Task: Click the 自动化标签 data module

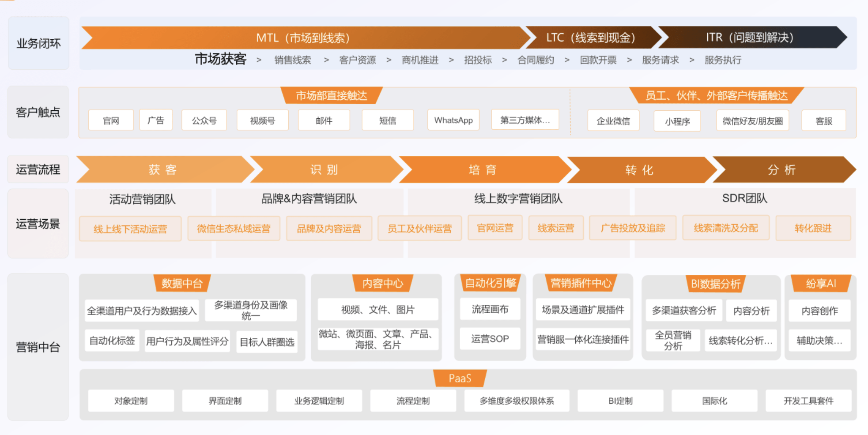Action: tap(112, 341)
